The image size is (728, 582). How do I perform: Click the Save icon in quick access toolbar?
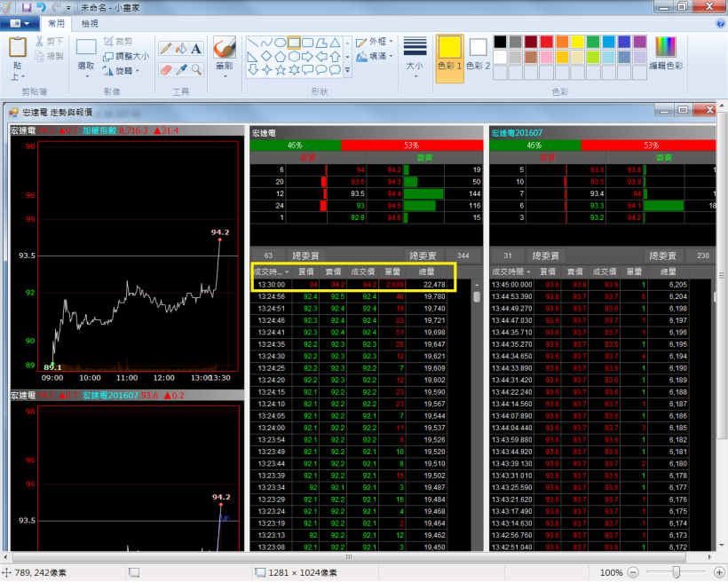click(26, 7)
